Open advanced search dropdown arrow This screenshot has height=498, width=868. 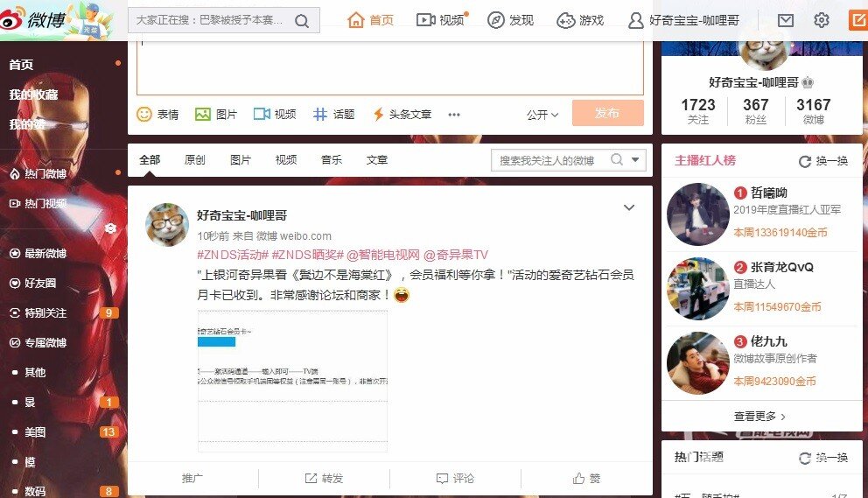(x=635, y=159)
